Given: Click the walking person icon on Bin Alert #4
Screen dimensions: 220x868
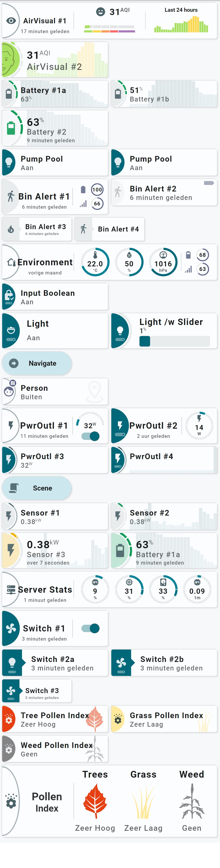Looking at the screenshot, I should [x=83, y=229].
